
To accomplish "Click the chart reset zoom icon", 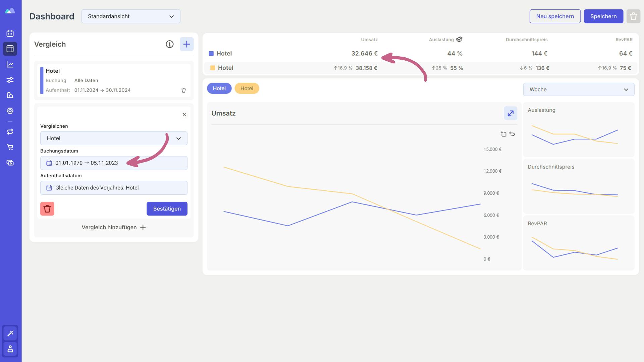I will (503, 134).
